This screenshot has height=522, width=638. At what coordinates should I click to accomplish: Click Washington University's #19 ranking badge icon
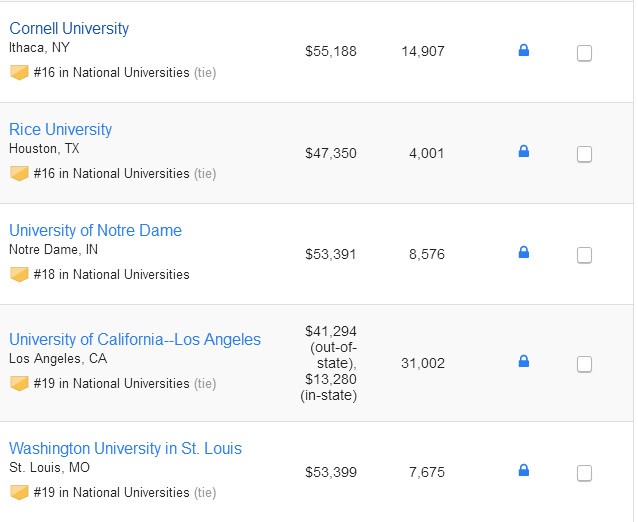[x=19, y=492]
